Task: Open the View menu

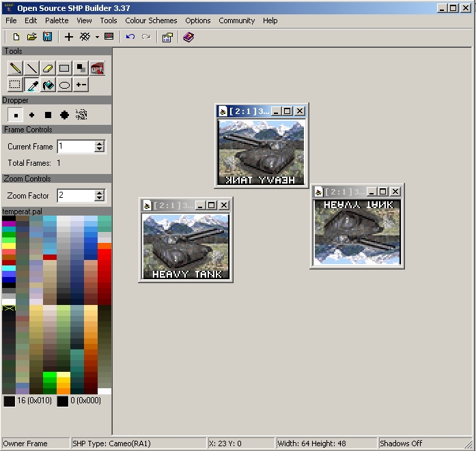Action: click(x=84, y=20)
